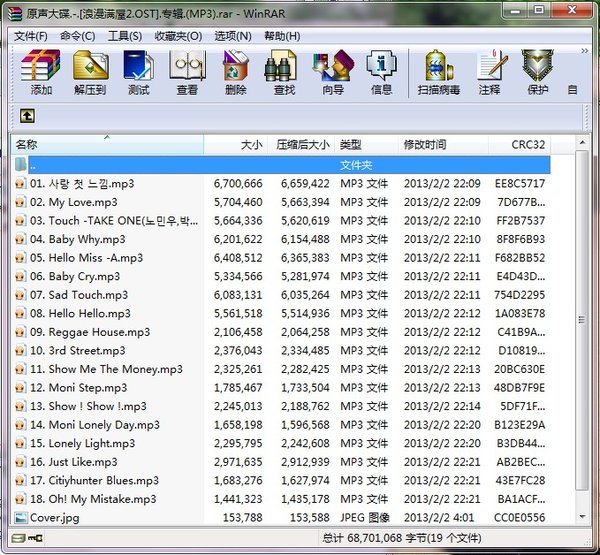Click the Add (添加) toolbar icon
This screenshot has height=555, width=600.
[x=41, y=72]
